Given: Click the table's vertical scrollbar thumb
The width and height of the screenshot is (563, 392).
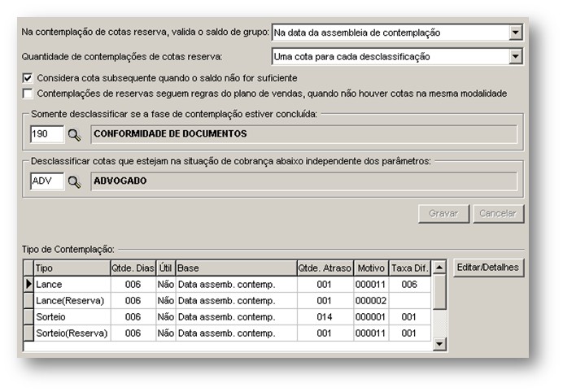Looking at the screenshot, I should (439, 292).
